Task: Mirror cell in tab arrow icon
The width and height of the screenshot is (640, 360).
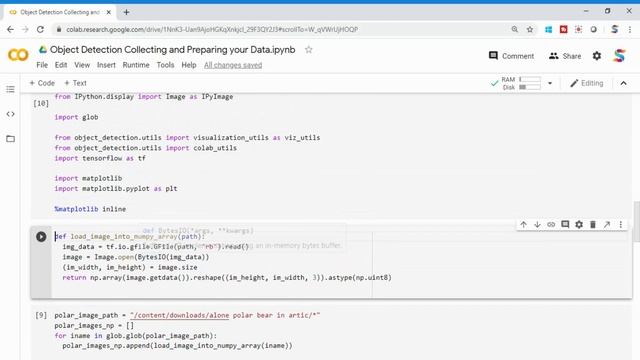Action: (607, 224)
